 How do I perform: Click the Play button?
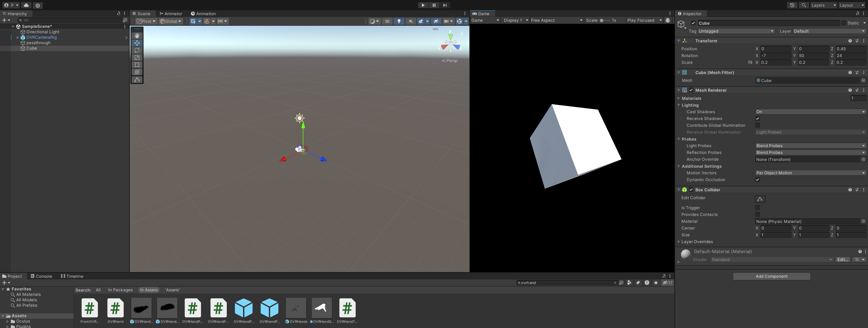[x=423, y=5]
